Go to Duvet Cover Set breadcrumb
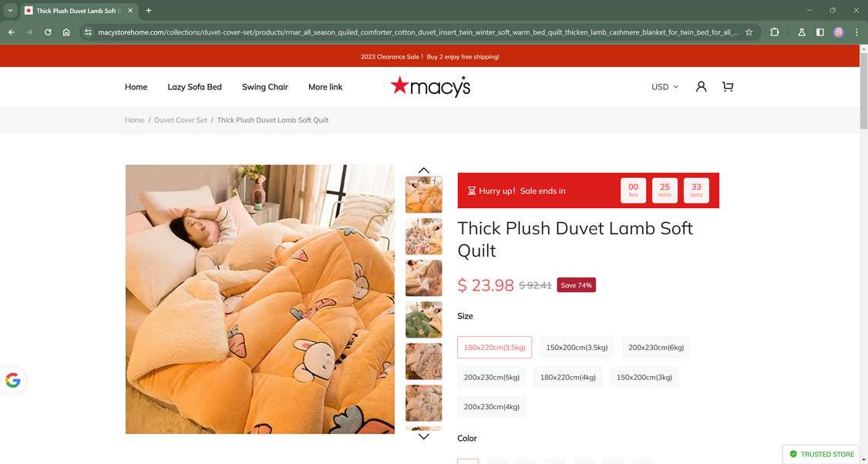Screen dimensions: 868x464 180,120
